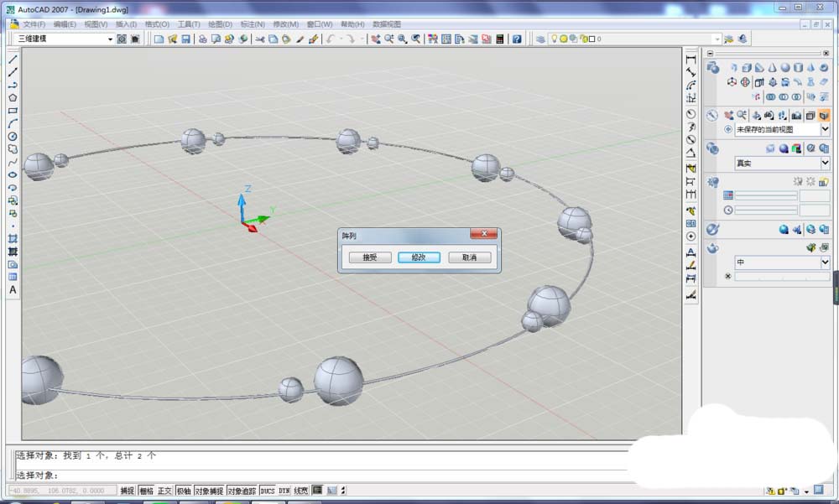
Task: Click the Save icon in the toolbar
Action: click(x=185, y=39)
